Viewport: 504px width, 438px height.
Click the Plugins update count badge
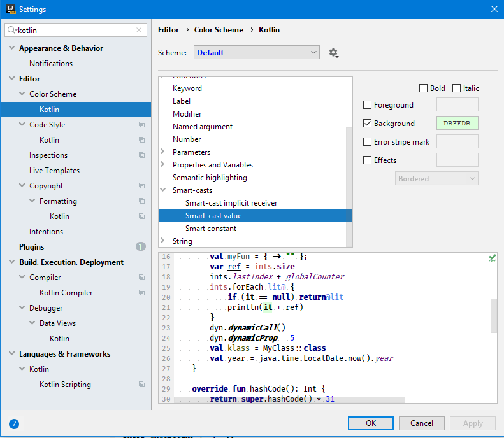click(140, 247)
